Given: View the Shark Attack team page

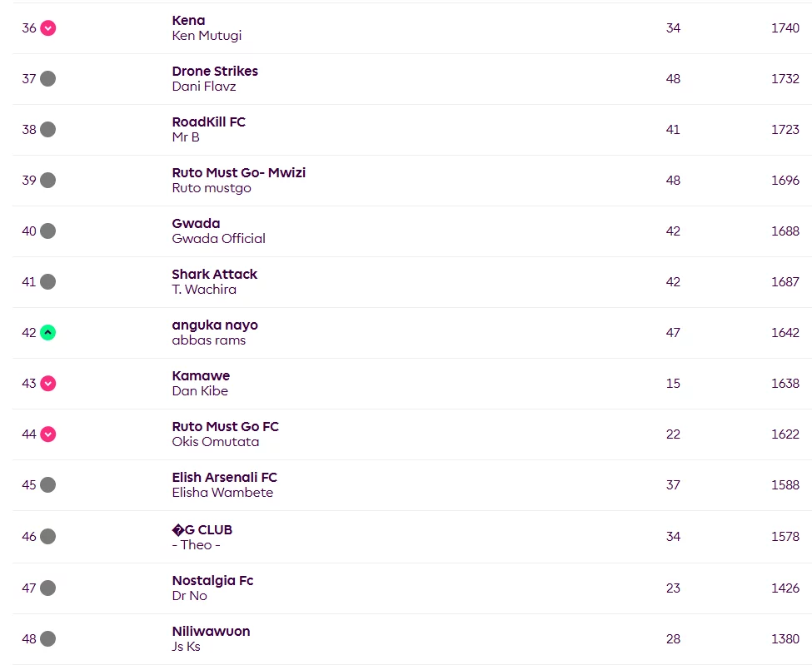Looking at the screenshot, I should (x=214, y=275).
